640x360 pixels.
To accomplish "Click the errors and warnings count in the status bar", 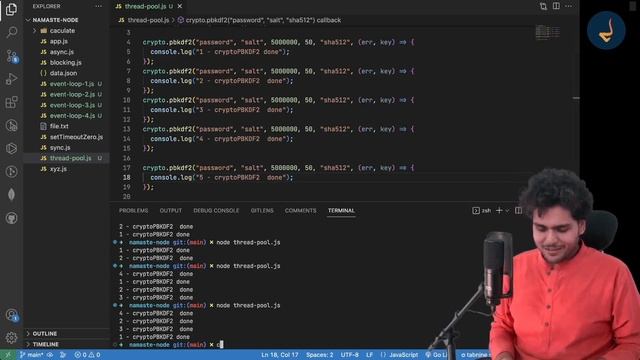I will 87,355.
